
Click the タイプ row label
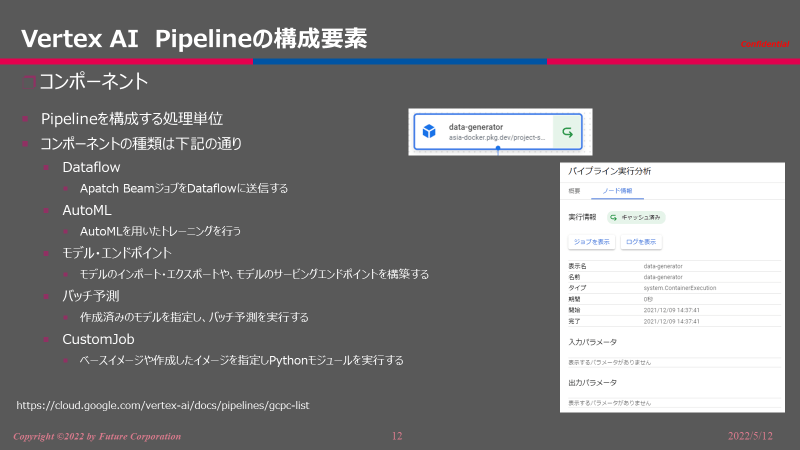click(577, 288)
